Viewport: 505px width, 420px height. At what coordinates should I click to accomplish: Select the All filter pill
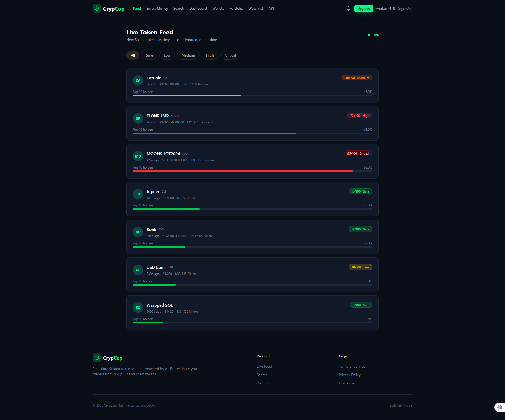[x=133, y=55]
